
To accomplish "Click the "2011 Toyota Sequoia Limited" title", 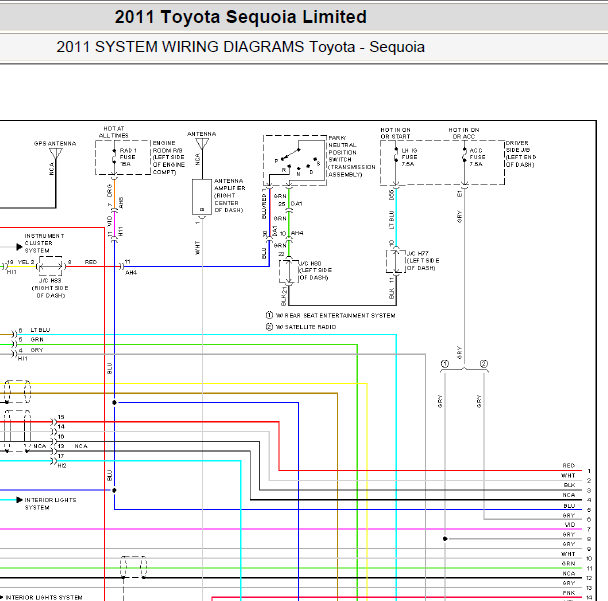I will 240,17.
